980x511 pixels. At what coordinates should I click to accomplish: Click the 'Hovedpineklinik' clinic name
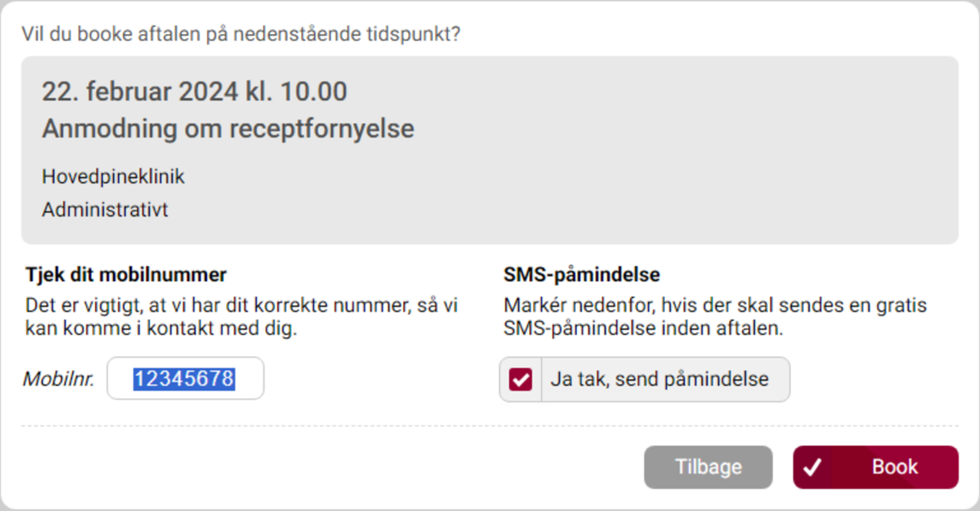[x=113, y=177]
